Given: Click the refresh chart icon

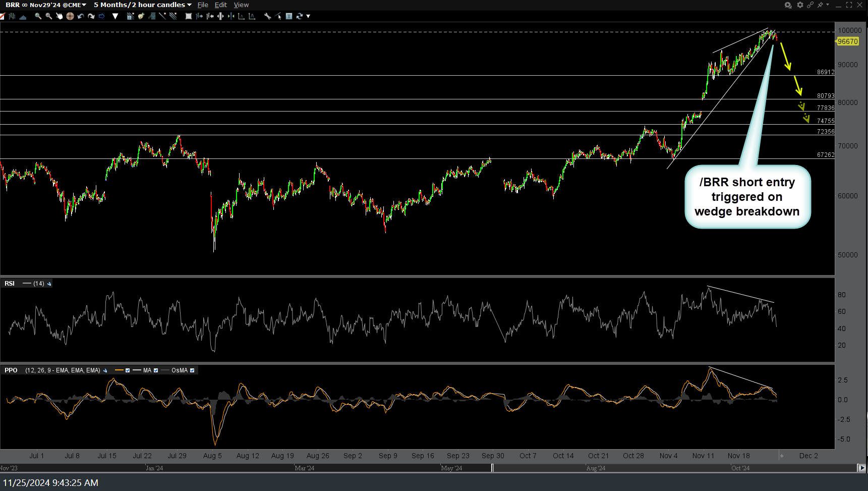Looking at the screenshot, I should click(x=300, y=16).
